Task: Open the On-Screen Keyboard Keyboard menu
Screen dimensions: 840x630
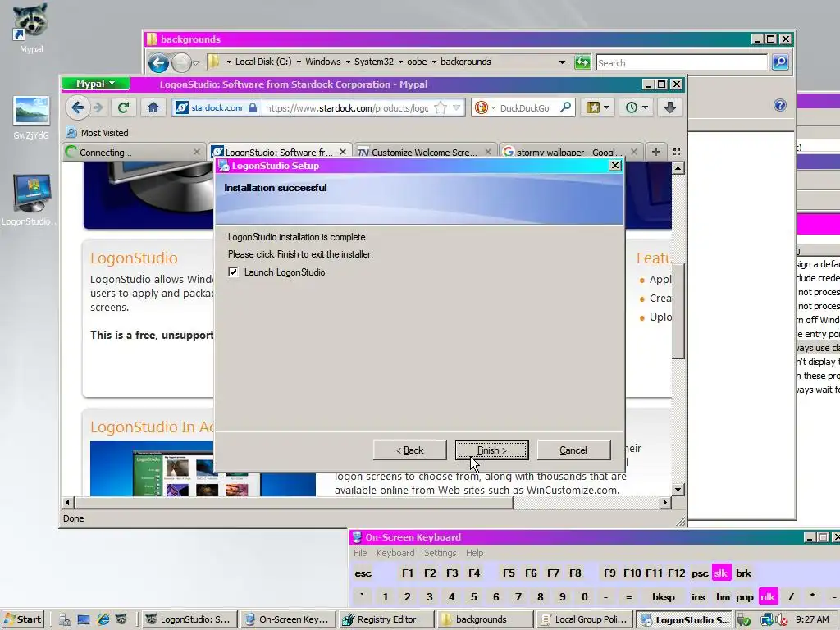Action: 395,553
